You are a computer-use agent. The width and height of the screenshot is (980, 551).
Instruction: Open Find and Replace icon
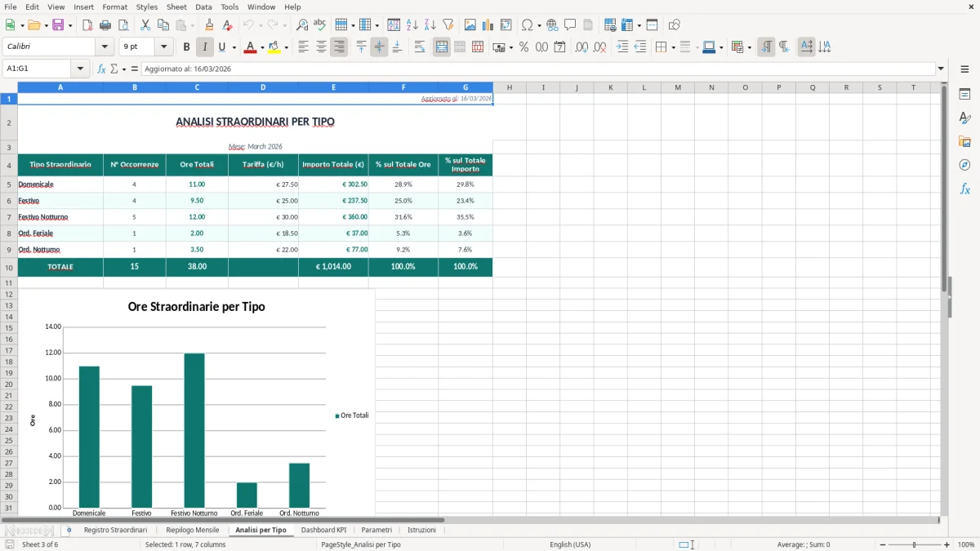point(302,25)
